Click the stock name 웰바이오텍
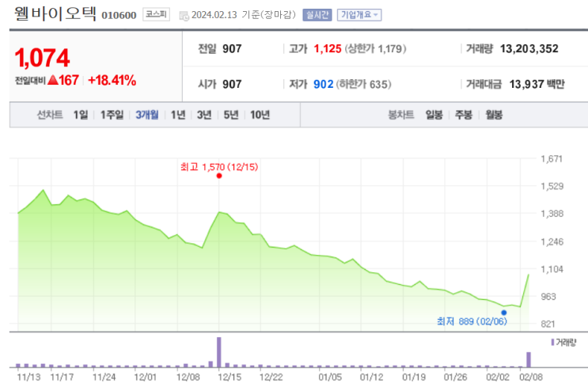Image resolution: width=588 pixels, height=387 pixels. pyautogui.click(x=55, y=13)
